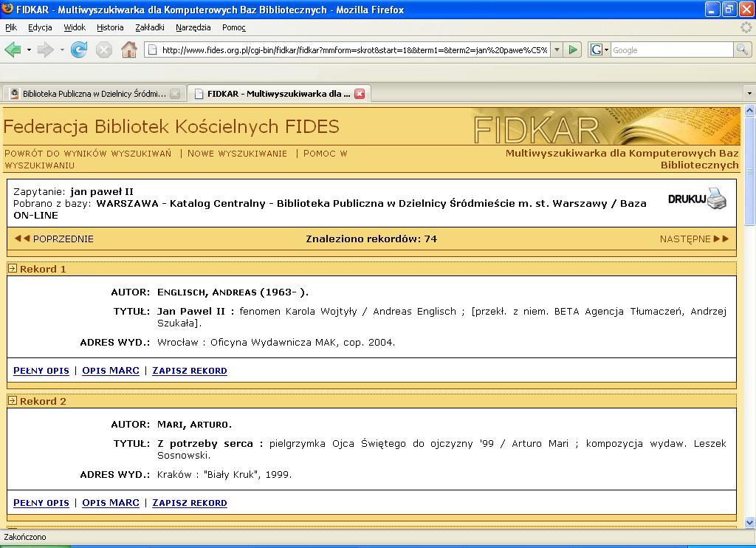Click the DRUKUJ printer icon
Image resolution: width=756 pixels, height=548 pixels.
coord(697,199)
